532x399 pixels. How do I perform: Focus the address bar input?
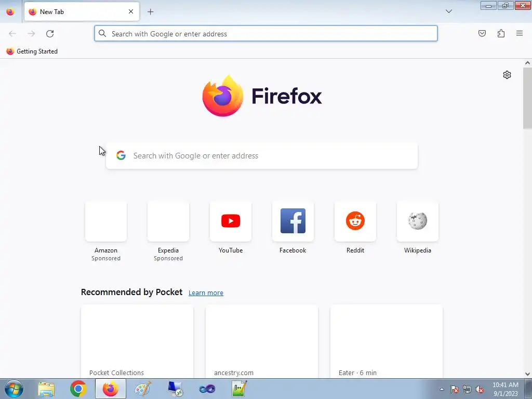(265, 34)
